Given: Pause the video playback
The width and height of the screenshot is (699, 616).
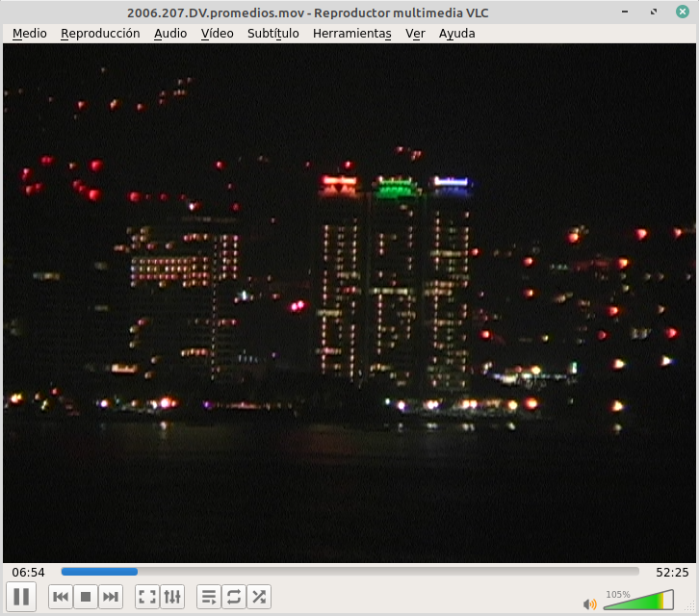Looking at the screenshot, I should click(x=21, y=597).
